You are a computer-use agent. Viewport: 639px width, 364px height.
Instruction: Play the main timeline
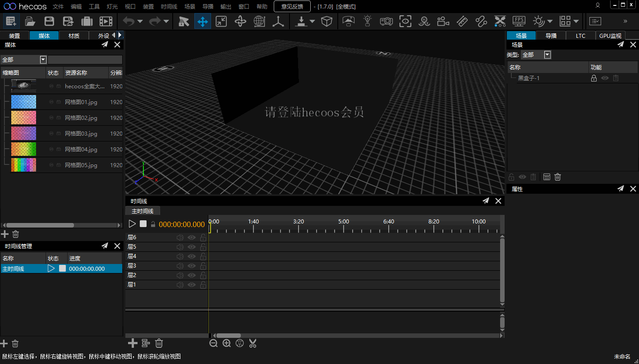[x=132, y=224]
